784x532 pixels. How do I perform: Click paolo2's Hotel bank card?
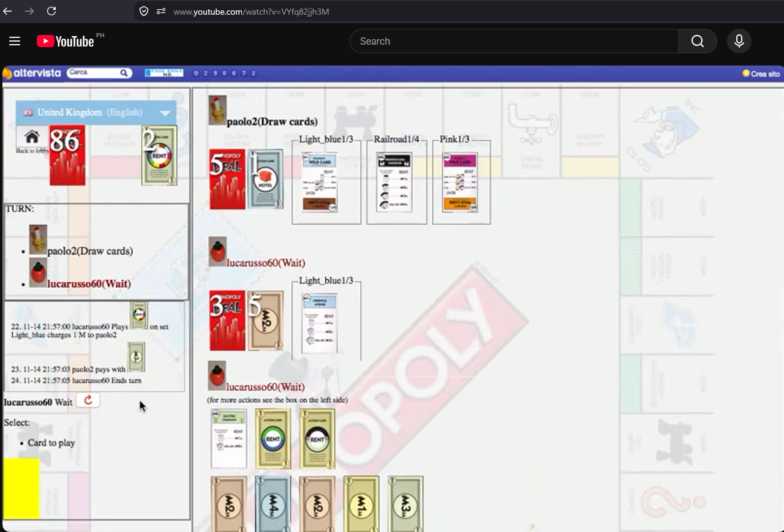(265, 179)
